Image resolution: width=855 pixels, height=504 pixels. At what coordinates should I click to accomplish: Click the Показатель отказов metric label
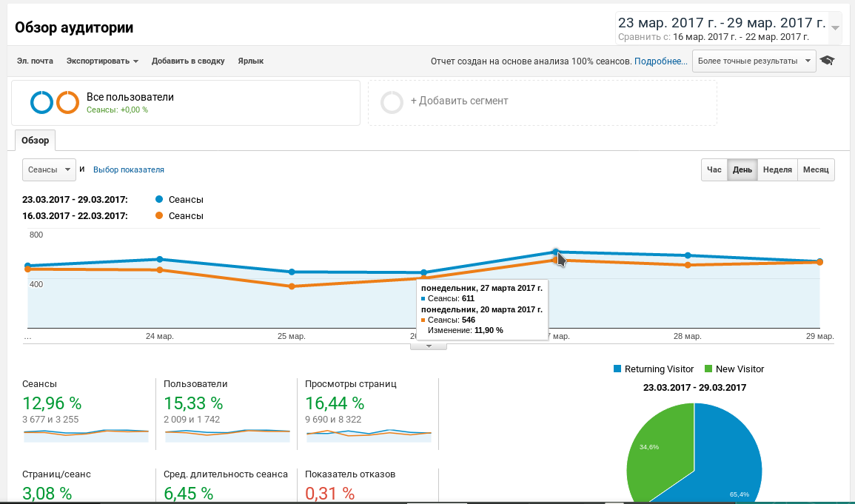coord(350,474)
